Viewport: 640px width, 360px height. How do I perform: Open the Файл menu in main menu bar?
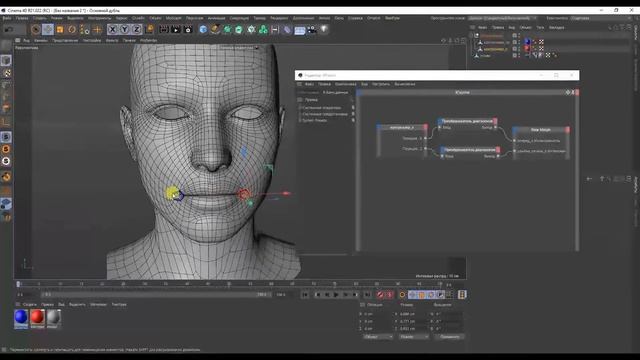click(x=7, y=18)
